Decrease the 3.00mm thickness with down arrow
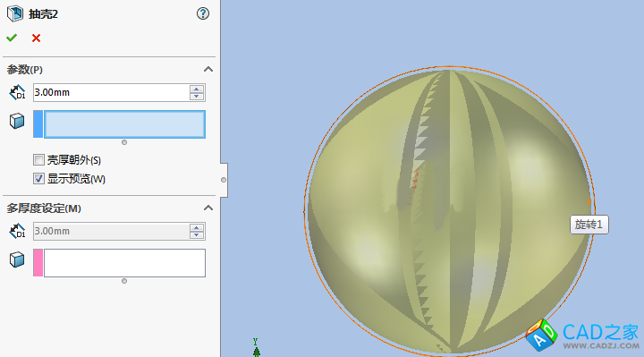Screen dimensions: 644x357 197,97
